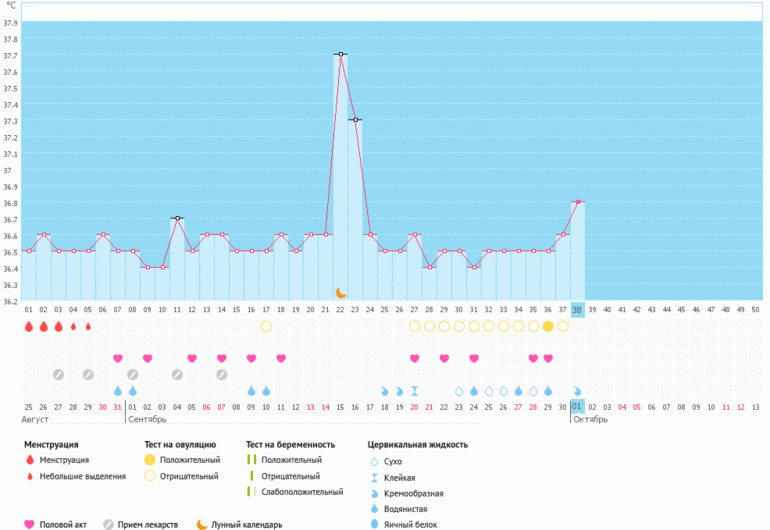
Task: Select the sticky cervical fluid icon on day 27
Action: (x=414, y=390)
